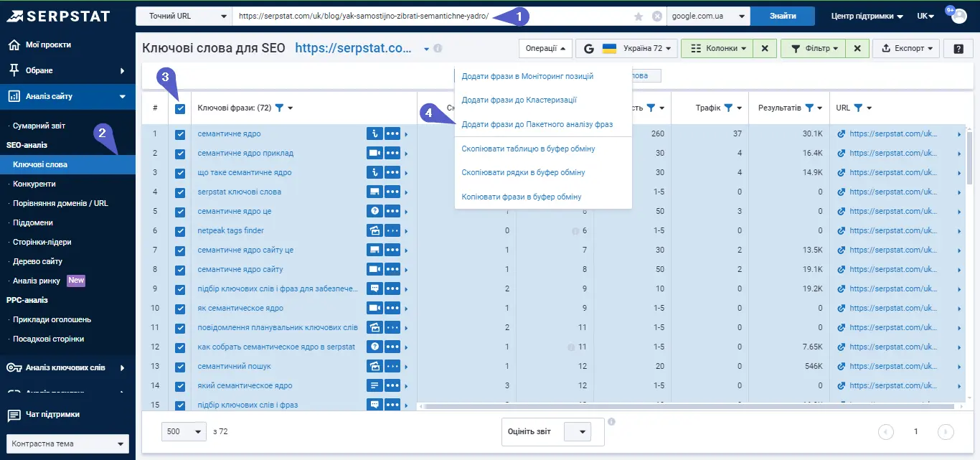This screenshot has height=460, width=980.
Task: Open the Фільтр dropdown
Action: [x=814, y=48]
